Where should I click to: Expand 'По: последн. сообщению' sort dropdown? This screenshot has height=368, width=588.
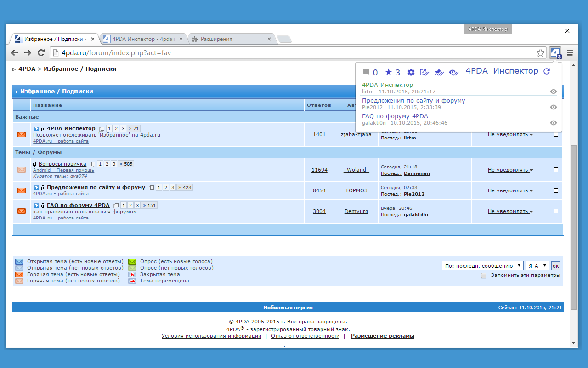click(482, 265)
